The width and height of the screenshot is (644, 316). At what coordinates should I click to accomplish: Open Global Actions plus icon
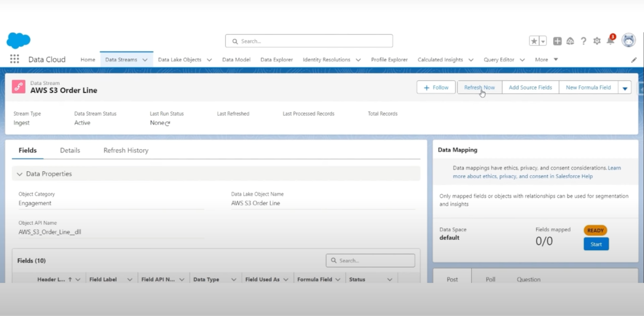coord(557,41)
